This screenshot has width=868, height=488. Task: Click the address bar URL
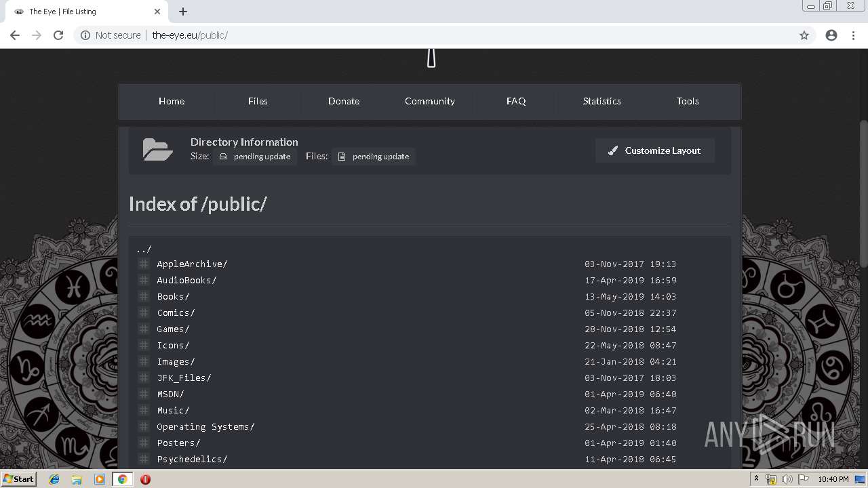[x=190, y=35]
